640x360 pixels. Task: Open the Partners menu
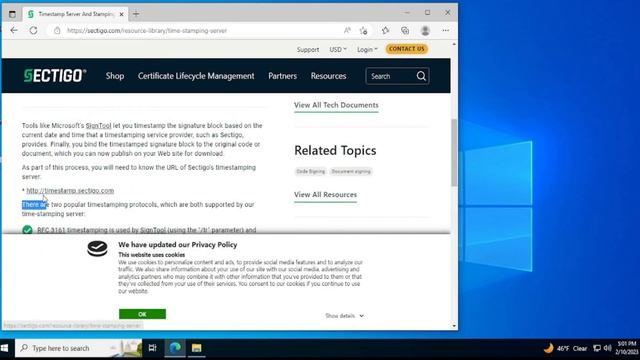[x=282, y=76]
